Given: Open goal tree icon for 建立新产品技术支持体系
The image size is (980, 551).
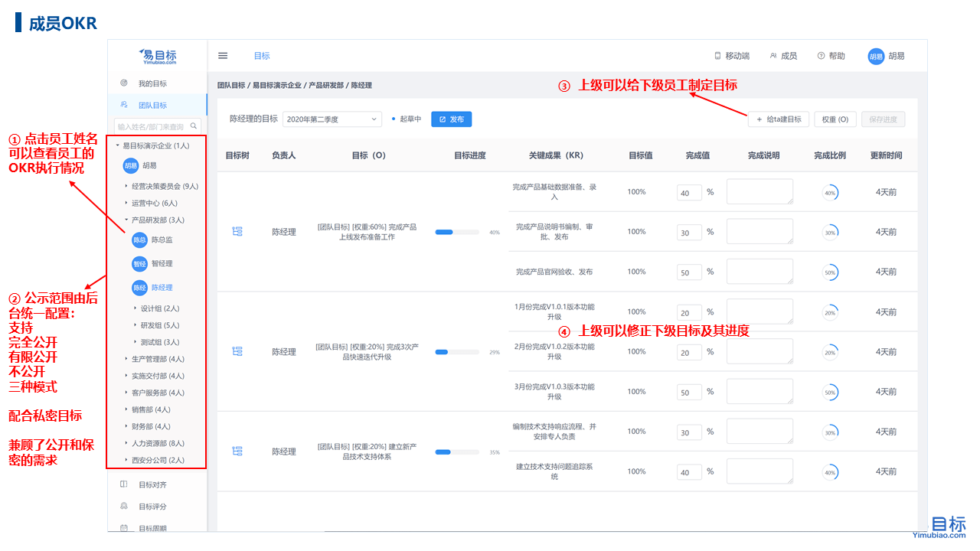Looking at the screenshot, I should (x=237, y=452).
